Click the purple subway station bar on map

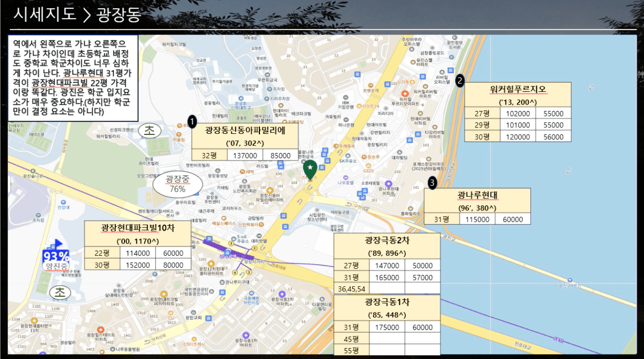[x=228, y=249]
